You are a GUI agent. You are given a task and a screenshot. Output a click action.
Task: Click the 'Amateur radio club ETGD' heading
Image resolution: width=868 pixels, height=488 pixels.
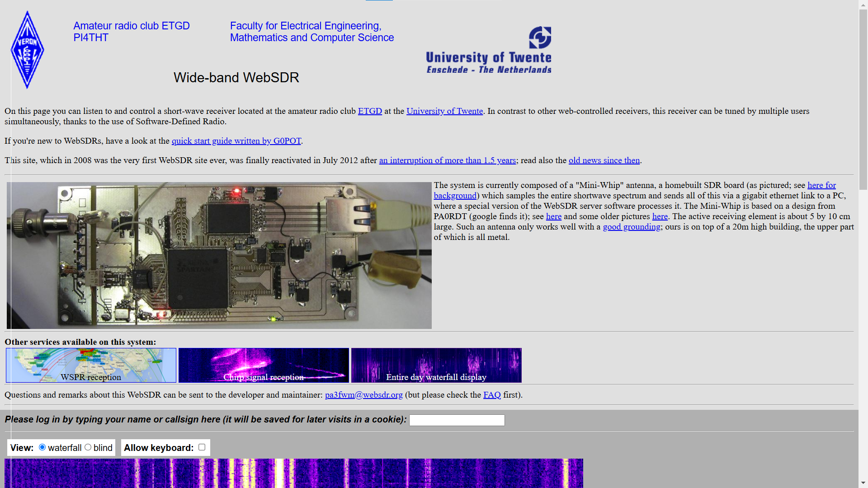click(132, 26)
